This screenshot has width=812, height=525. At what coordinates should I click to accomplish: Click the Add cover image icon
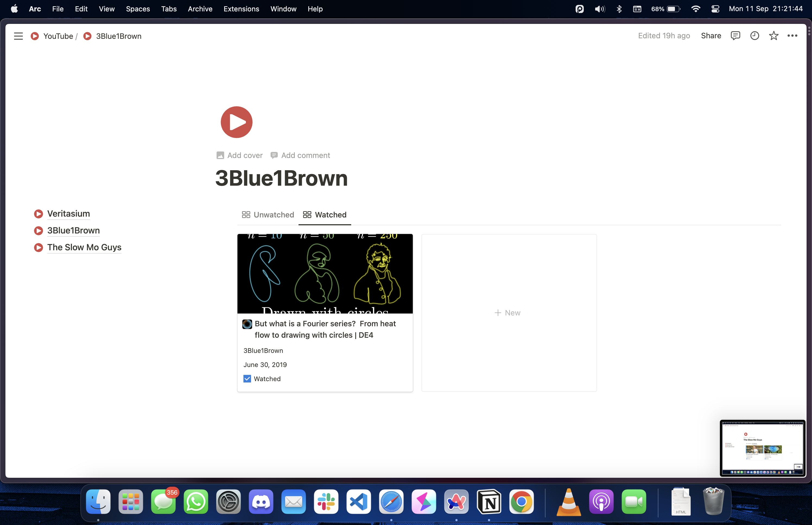click(220, 156)
